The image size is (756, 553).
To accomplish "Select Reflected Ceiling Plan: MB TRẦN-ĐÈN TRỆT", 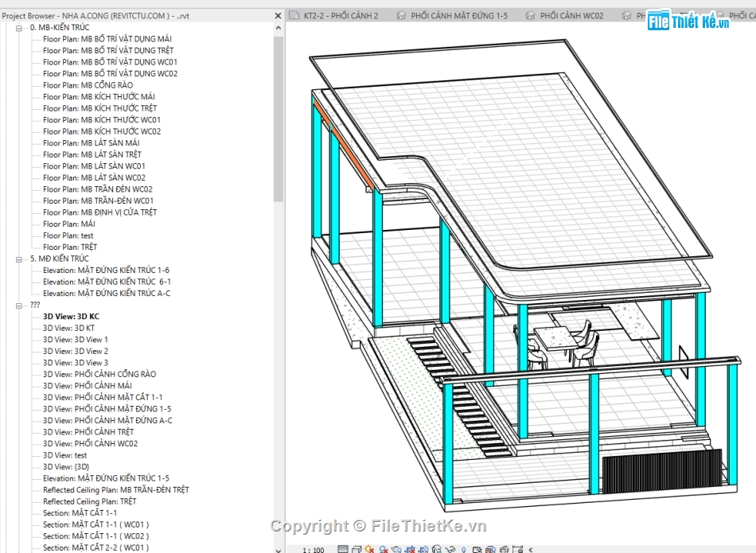I will 115,490.
